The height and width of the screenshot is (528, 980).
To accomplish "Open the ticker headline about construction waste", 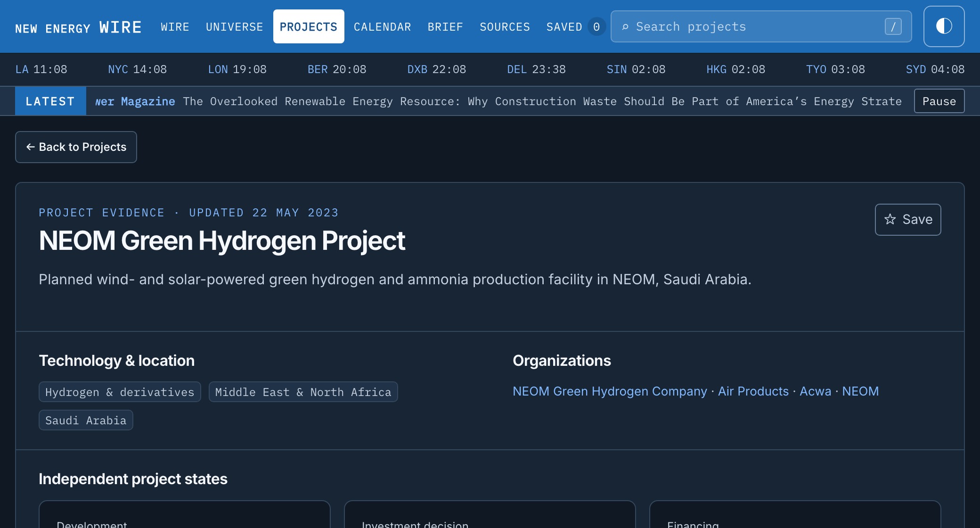I will click(x=542, y=101).
